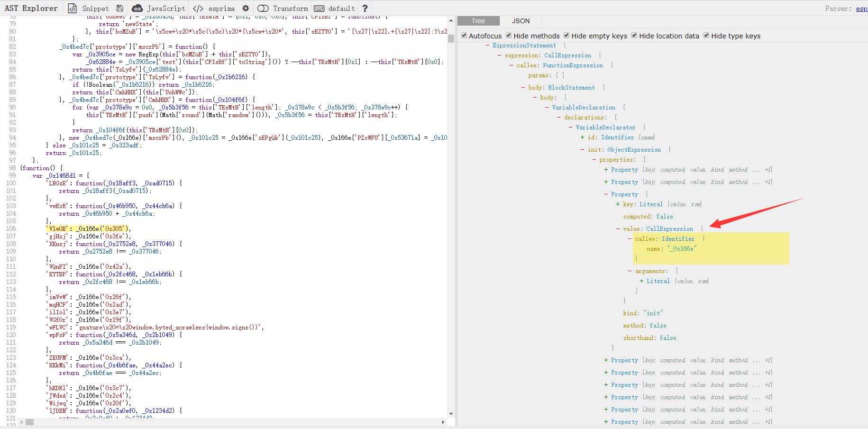Collapse the properties array node
The width and height of the screenshot is (868, 429).
coord(594,160)
